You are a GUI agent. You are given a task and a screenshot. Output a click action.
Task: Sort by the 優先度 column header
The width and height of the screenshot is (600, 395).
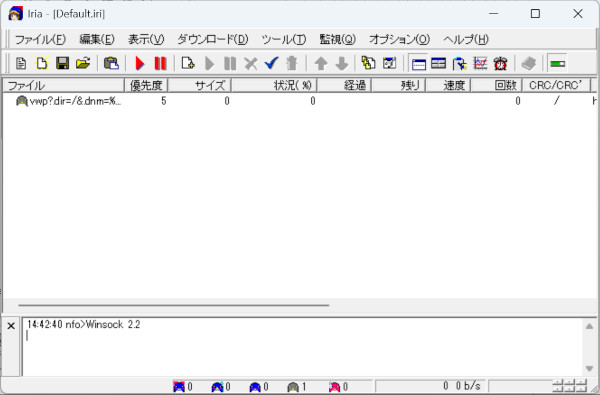pos(146,85)
